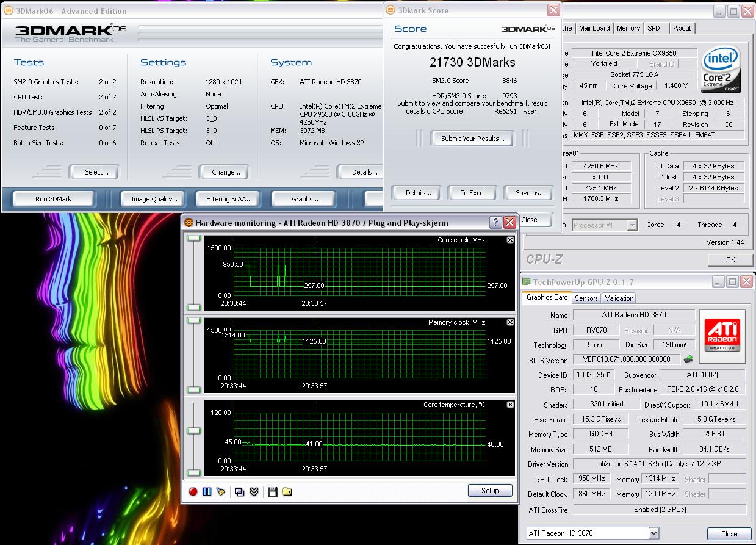Click the 3DMark06 title bar icon
This screenshot has height=545, width=756.
coord(7,11)
